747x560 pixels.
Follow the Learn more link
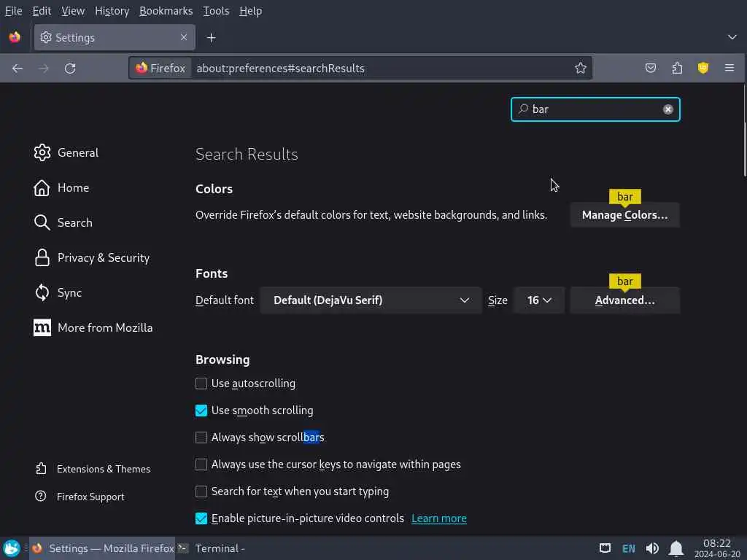click(438, 518)
